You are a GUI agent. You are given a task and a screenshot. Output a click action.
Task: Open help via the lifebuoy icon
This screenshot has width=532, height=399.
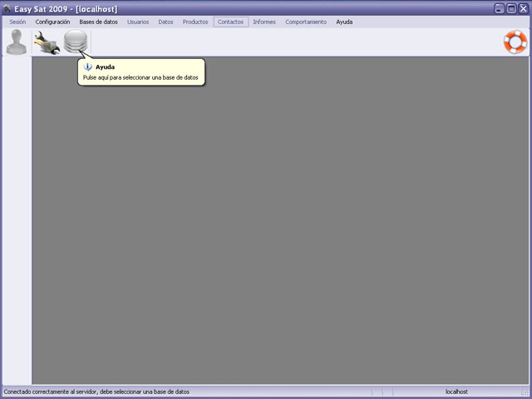pos(515,42)
